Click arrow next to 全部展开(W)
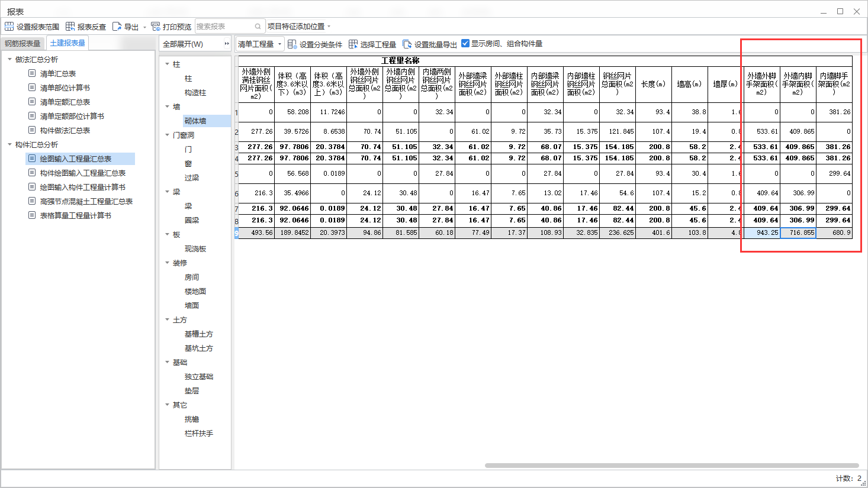 (226, 44)
